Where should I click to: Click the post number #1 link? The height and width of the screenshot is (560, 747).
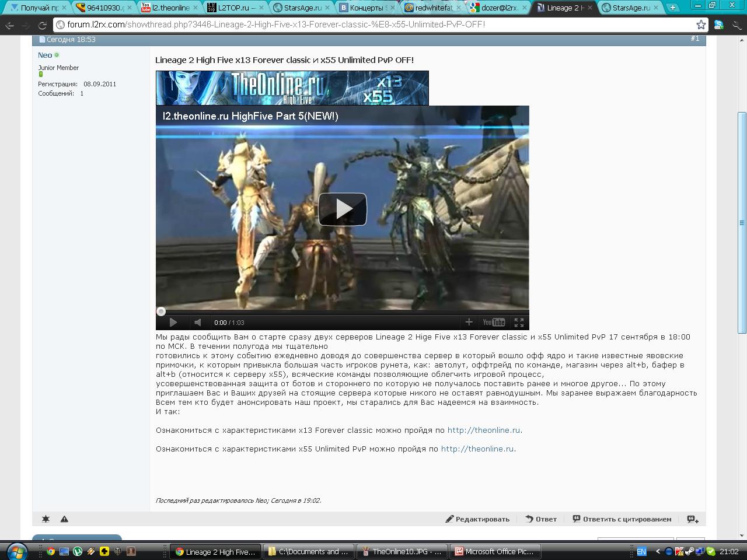[694, 38]
